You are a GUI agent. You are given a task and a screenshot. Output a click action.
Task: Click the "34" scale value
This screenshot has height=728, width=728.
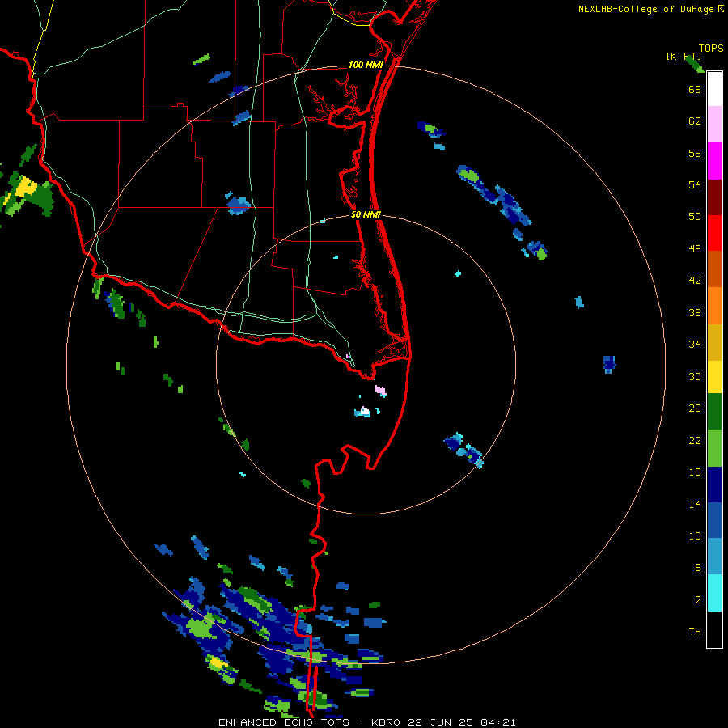(695, 345)
